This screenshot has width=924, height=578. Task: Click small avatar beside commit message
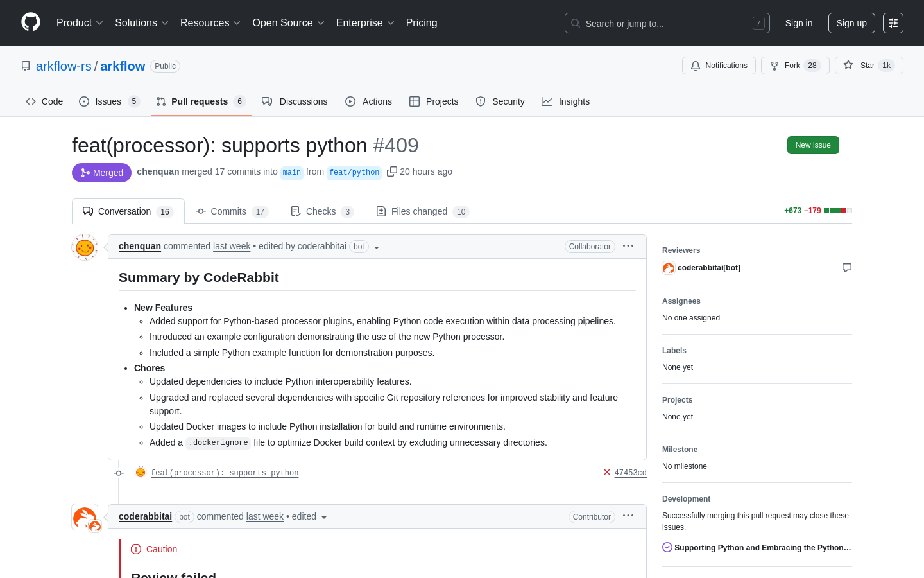141,472
